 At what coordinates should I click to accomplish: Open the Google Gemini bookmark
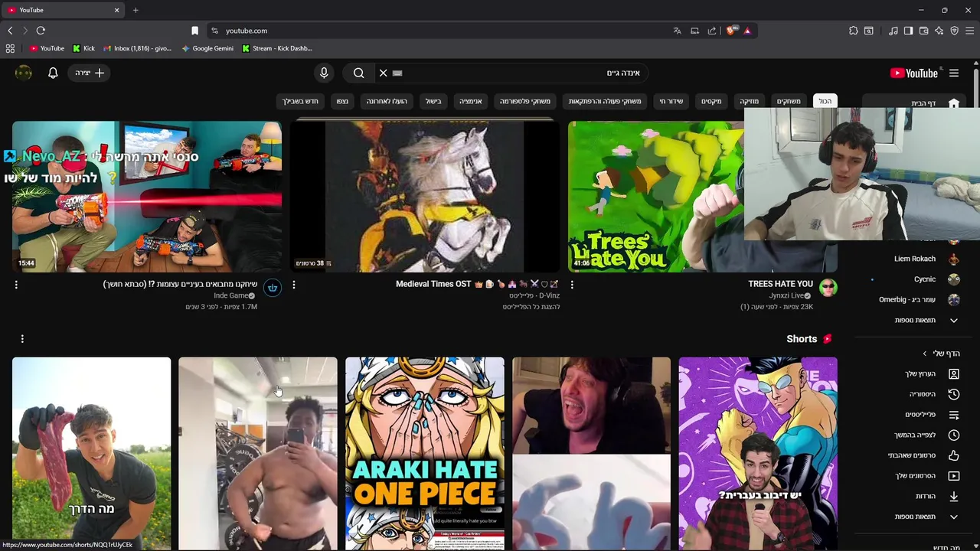point(207,48)
